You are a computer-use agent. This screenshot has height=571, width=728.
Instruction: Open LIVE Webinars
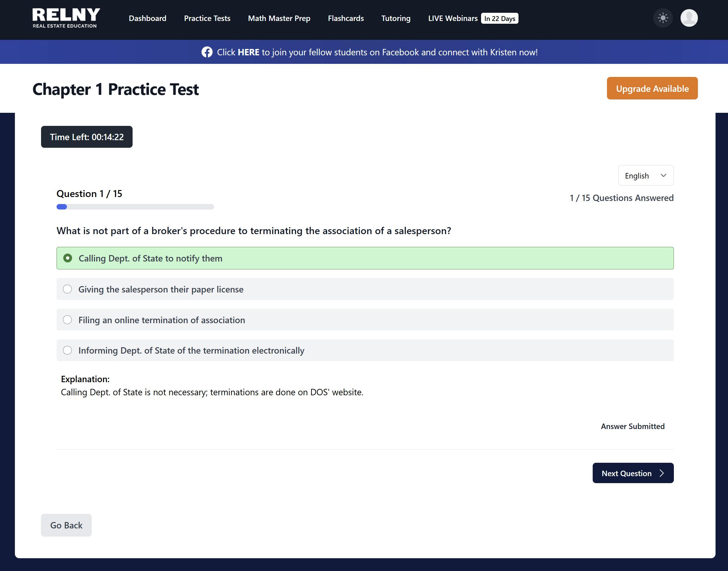452,18
